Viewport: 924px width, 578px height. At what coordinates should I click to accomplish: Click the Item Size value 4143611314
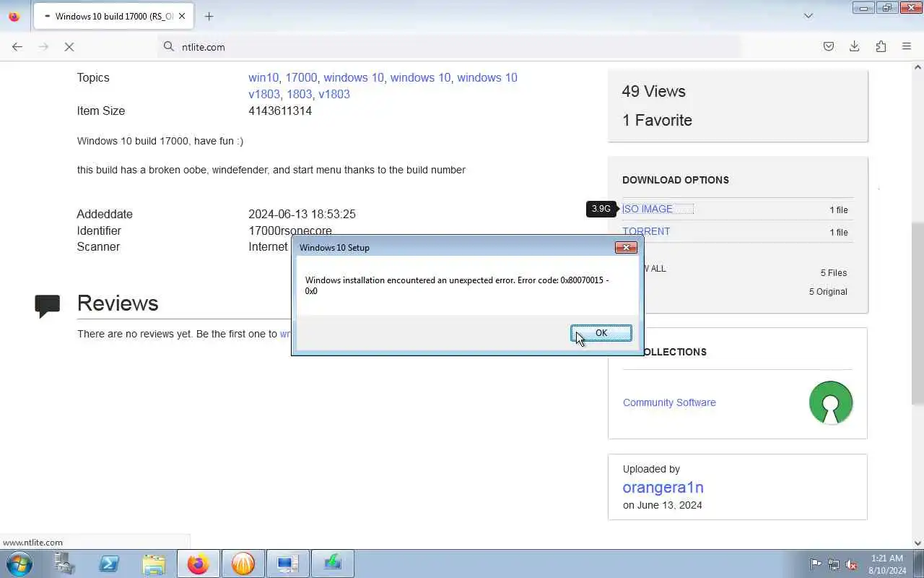click(280, 111)
